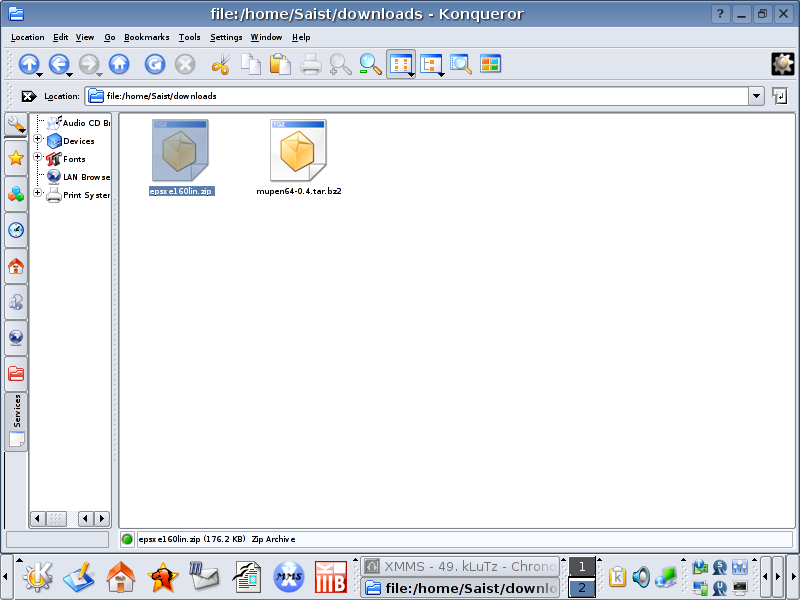
Task: Switch to XMMS window in taskbar
Action: [x=459, y=566]
